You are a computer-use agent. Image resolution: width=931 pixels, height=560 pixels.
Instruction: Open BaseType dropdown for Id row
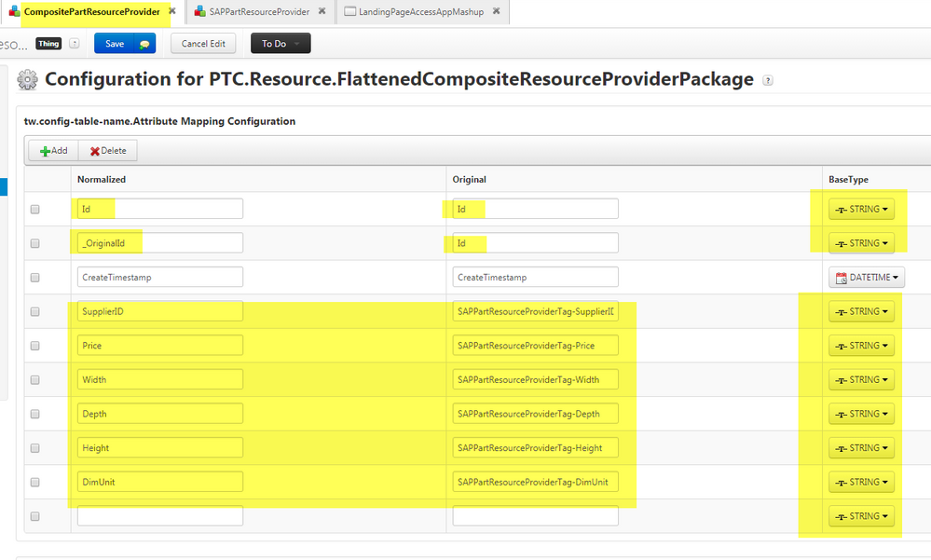point(861,209)
